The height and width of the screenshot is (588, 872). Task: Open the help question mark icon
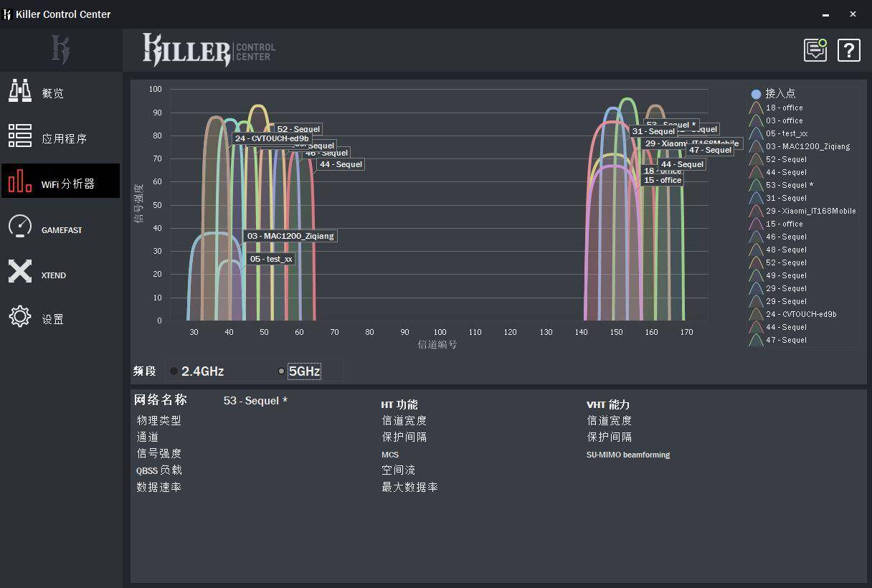pos(848,50)
